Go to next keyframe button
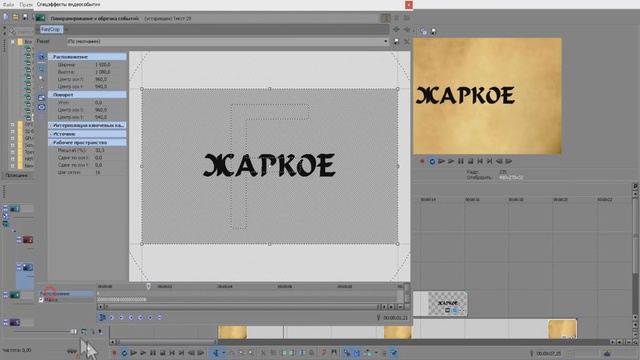 (x=131, y=318)
